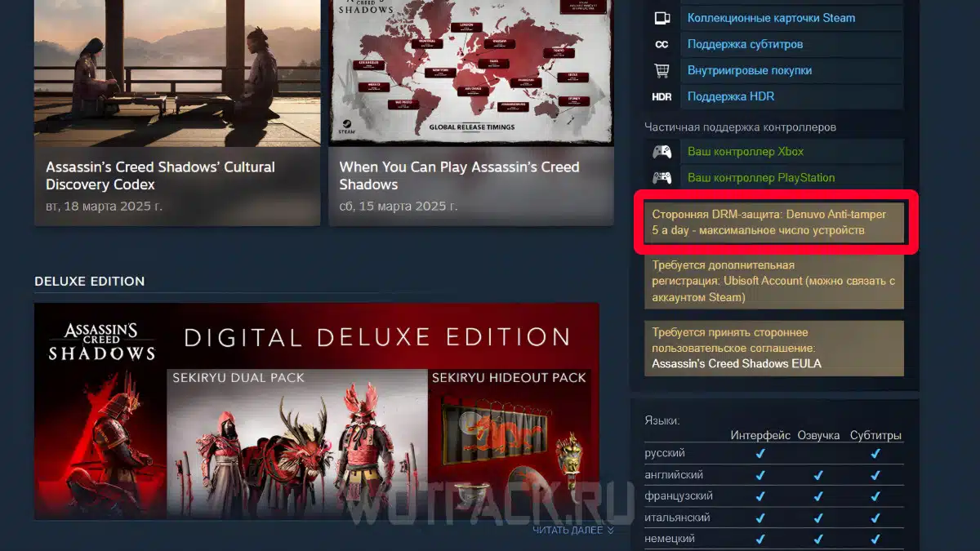This screenshot has height=551, width=980.
Task: Open Assassin's Creed Shadows EULA link
Action: (737, 363)
